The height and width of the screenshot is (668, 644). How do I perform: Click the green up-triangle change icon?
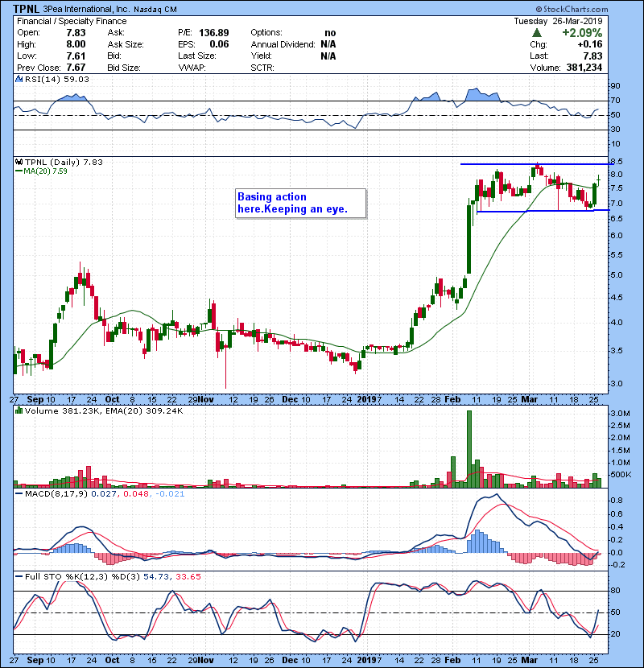537,32
